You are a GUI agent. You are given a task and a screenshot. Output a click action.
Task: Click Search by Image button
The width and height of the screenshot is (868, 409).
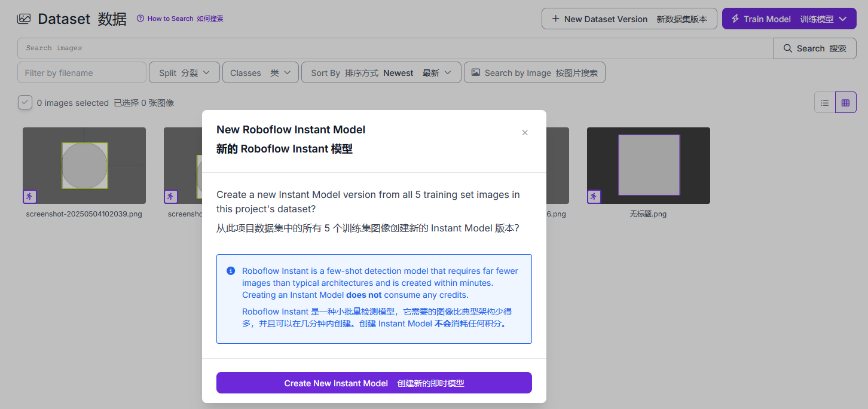(534, 73)
